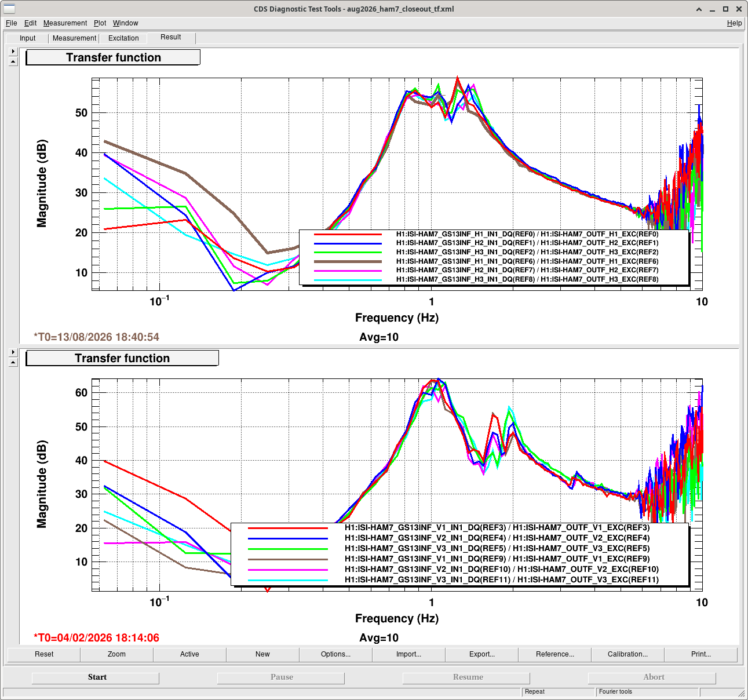
Task: Click the Reference... button
Action: pyautogui.click(x=555, y=654)
